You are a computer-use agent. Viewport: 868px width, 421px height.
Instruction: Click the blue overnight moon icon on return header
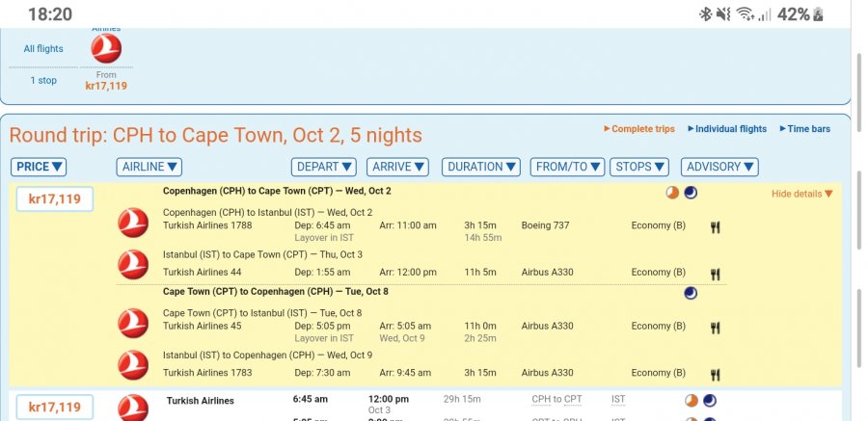[x=691, y=293]
